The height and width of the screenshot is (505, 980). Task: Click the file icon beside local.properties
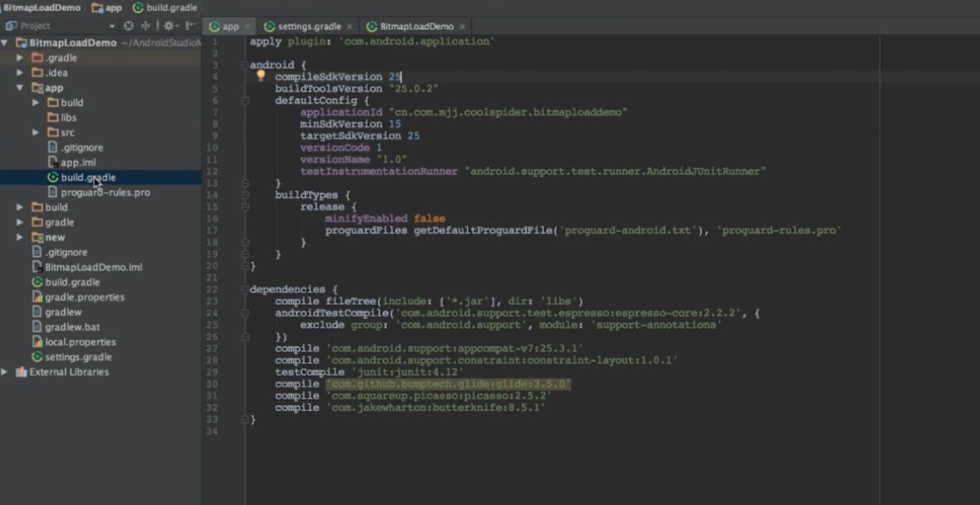(37, 342)
